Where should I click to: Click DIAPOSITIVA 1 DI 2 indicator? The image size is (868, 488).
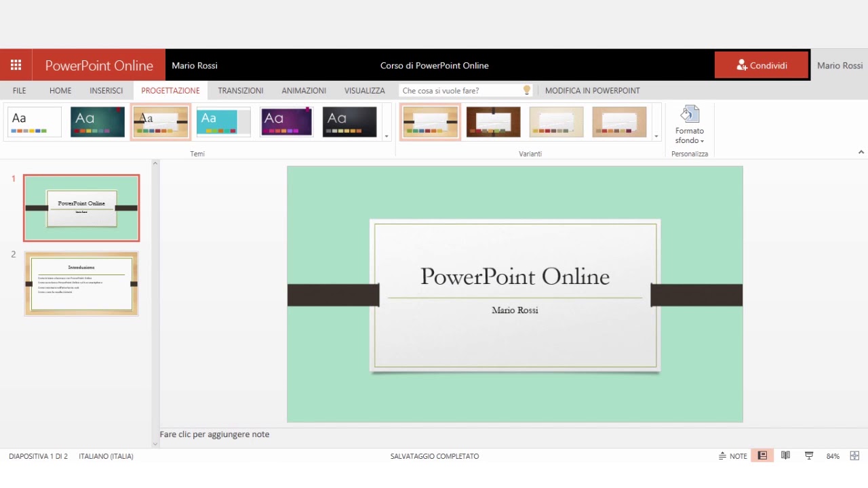(38, 456)
